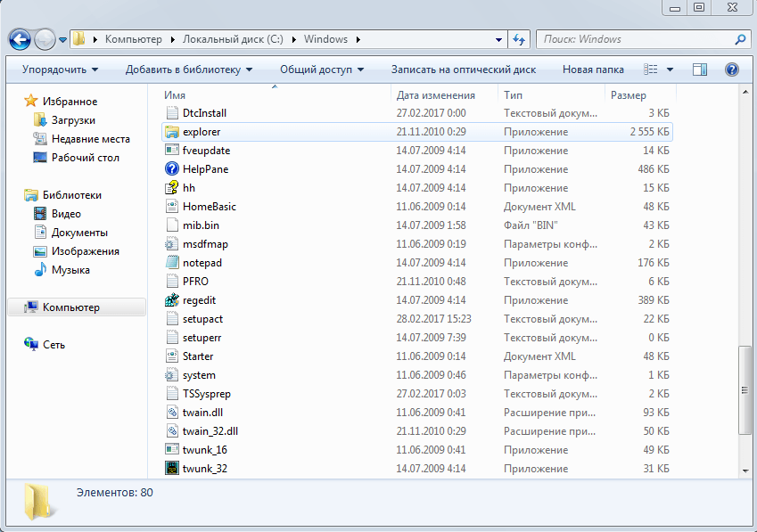Open the Help question mark button
Image resolution: width=757 pixels, height=532 pixels.
click(x=732, y=70)
